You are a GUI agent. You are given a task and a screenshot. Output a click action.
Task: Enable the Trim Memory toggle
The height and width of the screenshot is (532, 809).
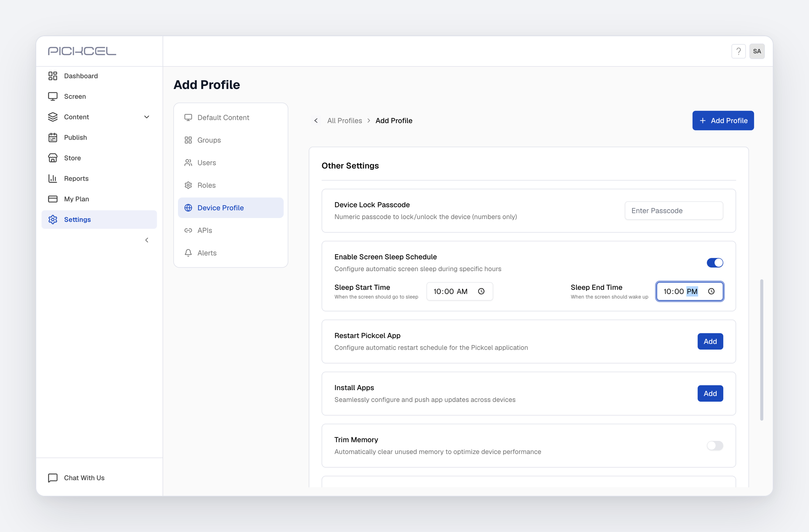[715, 446]
